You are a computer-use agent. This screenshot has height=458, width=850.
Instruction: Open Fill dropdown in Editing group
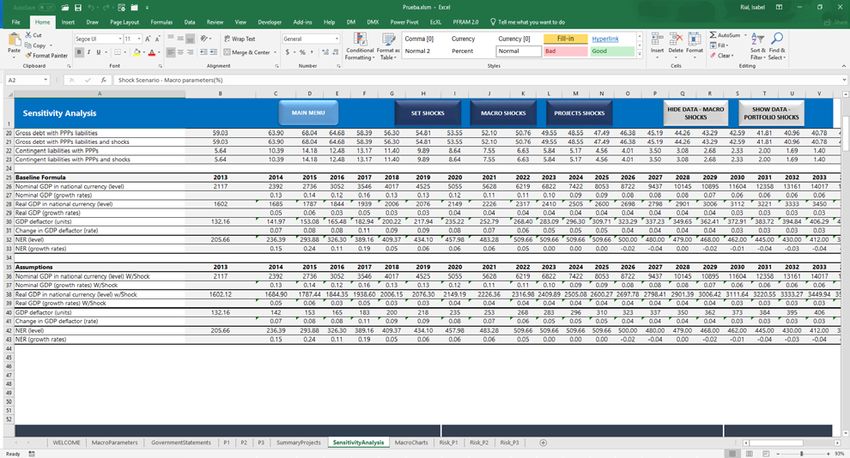[x=719, y=46]
